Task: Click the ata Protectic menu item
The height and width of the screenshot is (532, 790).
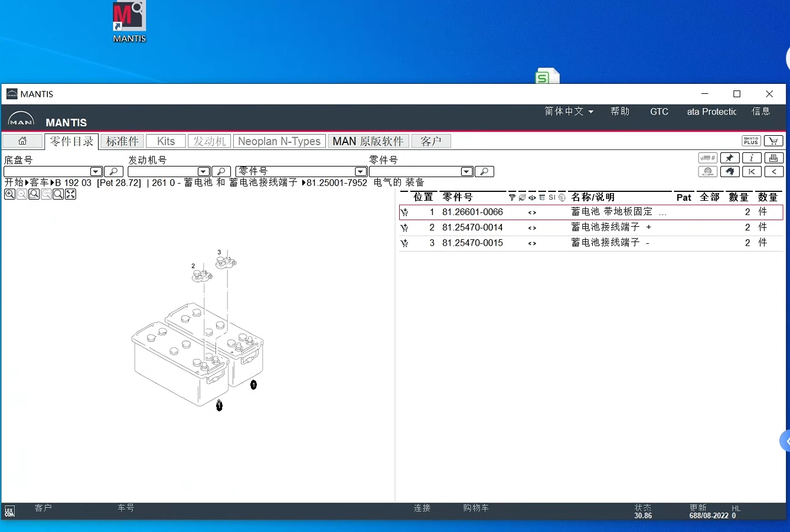Action: point(711,112)
